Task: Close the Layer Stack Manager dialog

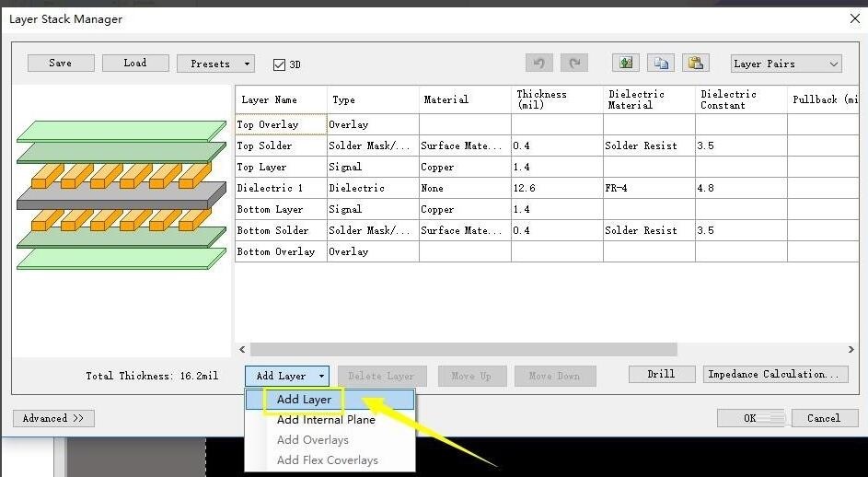Action: 855,18
